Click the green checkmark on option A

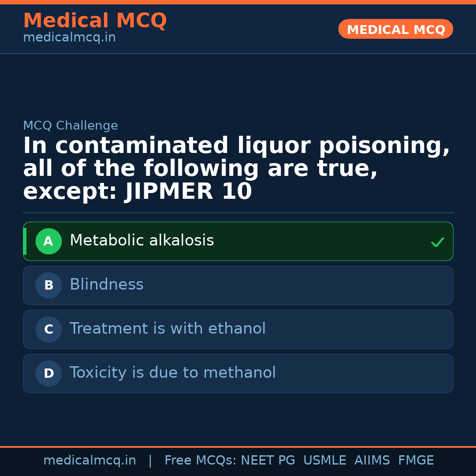click(x=437, y=242)
